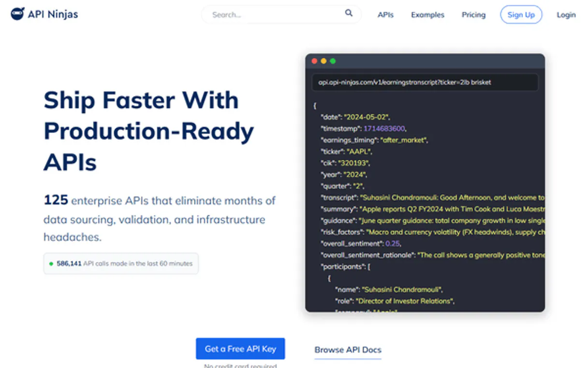Click the yellow dot in code window
This screenshot has height=368, width=588.
click(x=323, y=61)
